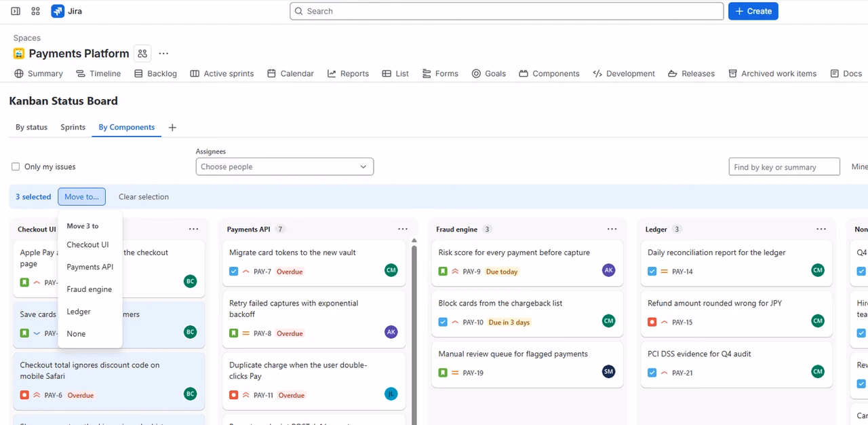Open the Backlog tab
The width and height of the screenshot is (868, 425).
coord(155,73)
